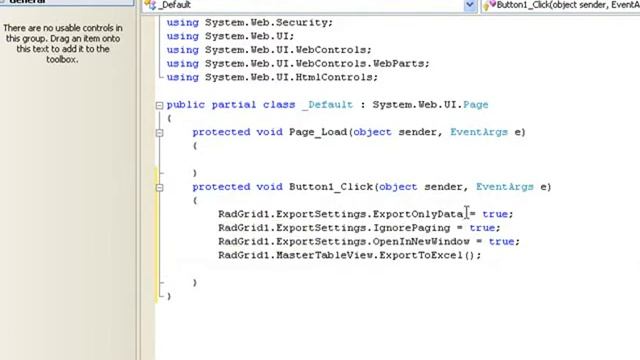Image resolution: width=640 pixels, height=360 pixels.
Task: Click the ExportOnlyData assignment line
Action: 366,214
